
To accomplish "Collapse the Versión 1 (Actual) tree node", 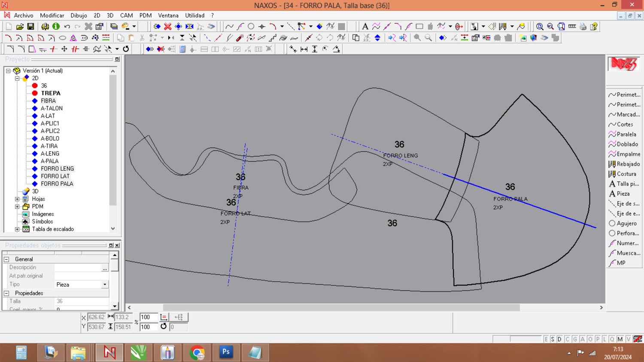I will tap(8, 71).
